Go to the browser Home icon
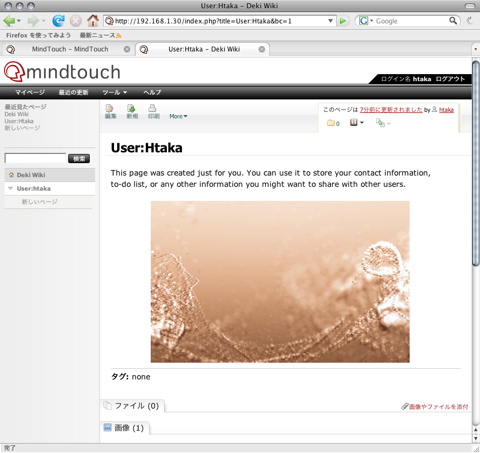Viewport: 480px width, 453px height. 93,21
